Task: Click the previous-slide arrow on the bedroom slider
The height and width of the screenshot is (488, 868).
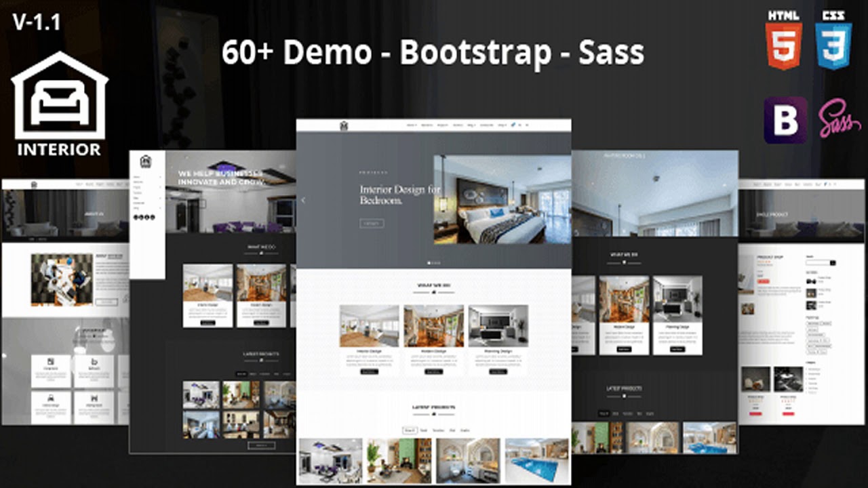Action: 303,200
